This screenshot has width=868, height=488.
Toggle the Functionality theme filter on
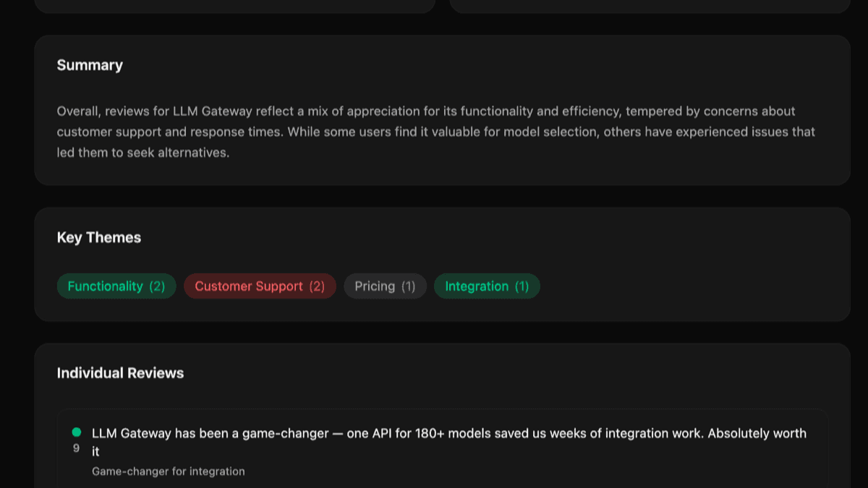(116, 286)
